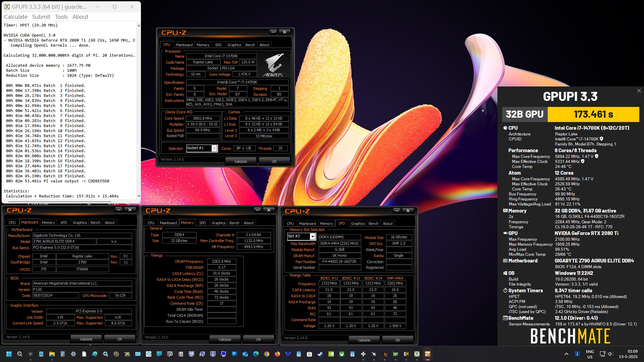Open the network tray icon
This screenshot has width=644, height=362.
(x=603, y=354)
